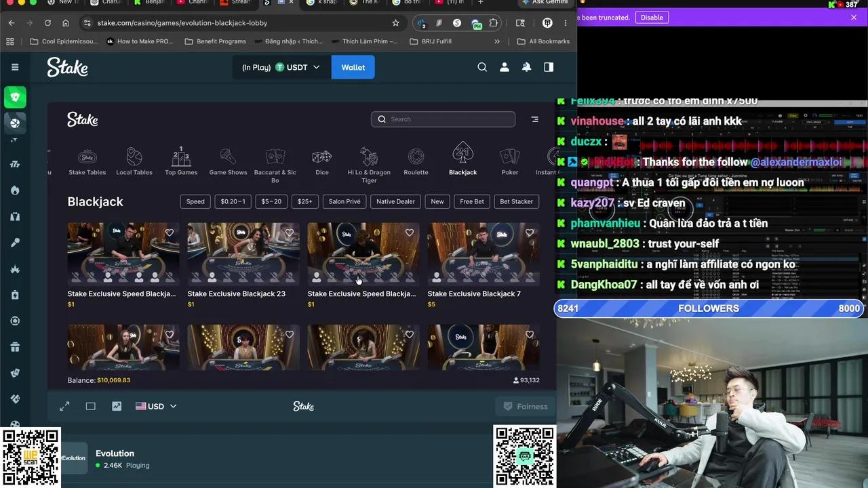Toggle the Bet Stacker filter chip
The height and width of the screenshot is (488, 868).
pyautogui.click(x=517, y=201)
